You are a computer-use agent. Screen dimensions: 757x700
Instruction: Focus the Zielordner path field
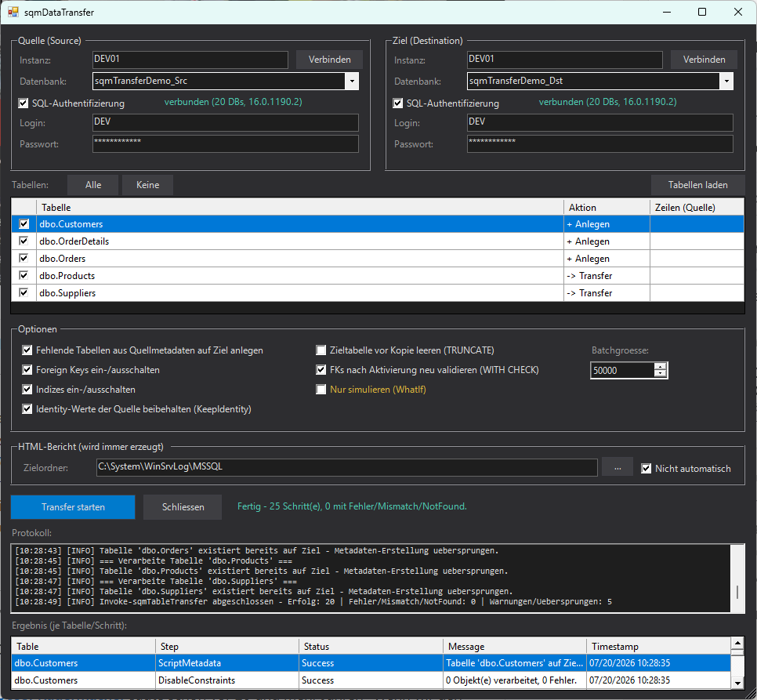346,467
